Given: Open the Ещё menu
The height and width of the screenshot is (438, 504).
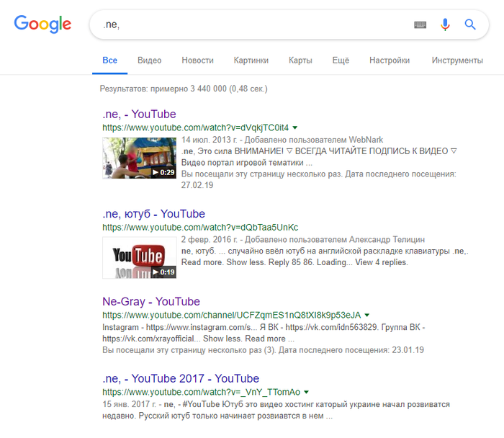Looking at the screenshot, I should tap(341, 61).
